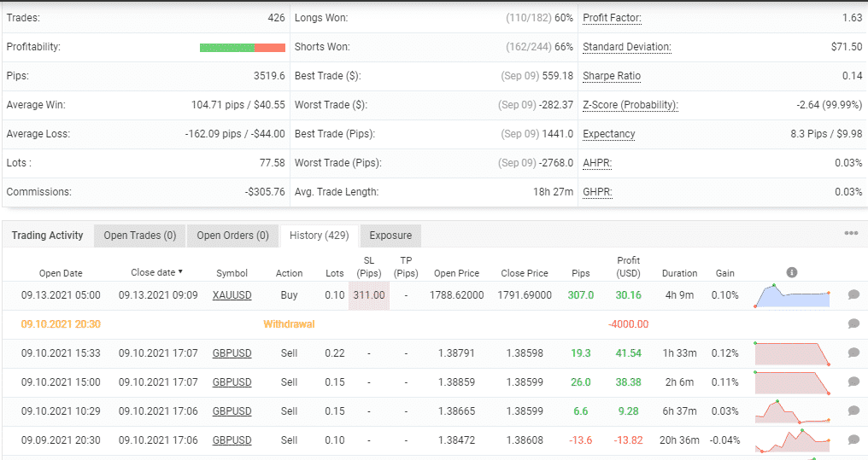The image size is (868, 460).
Task: Switch to Open Trades (0) tab
Action: click(x=140, y=236)
